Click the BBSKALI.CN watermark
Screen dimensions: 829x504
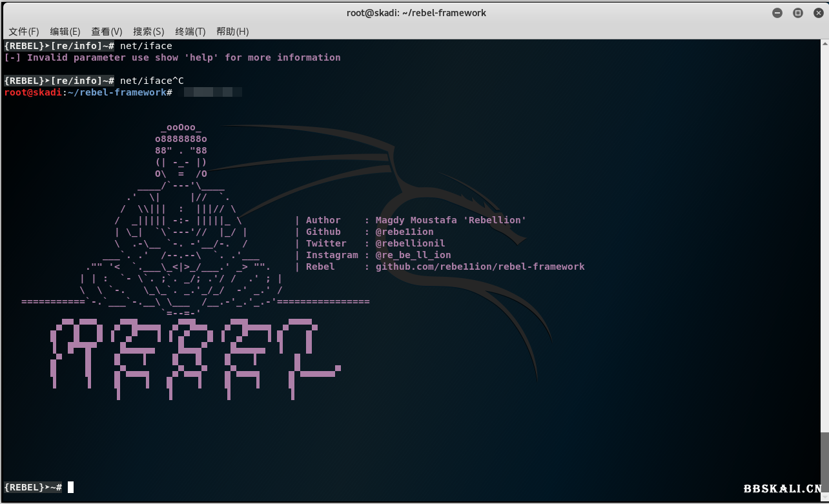tap(782, 489)
